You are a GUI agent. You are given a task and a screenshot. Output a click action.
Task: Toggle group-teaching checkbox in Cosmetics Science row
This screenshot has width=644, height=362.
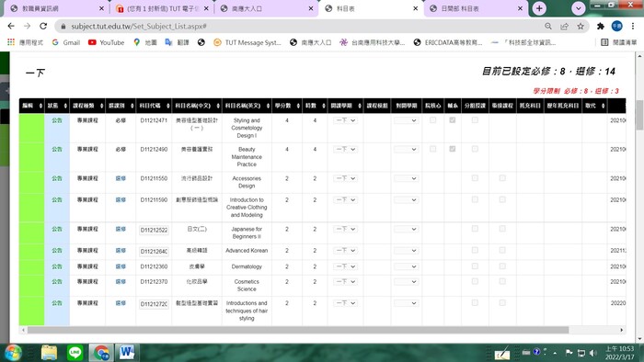point(475,281)
